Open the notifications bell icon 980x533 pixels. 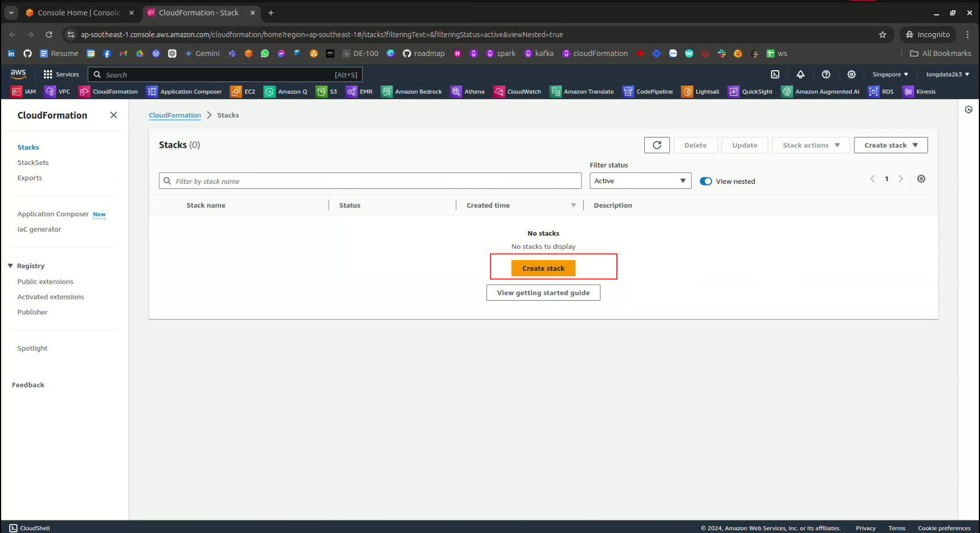pyautogui.click(x=801, y=74)
